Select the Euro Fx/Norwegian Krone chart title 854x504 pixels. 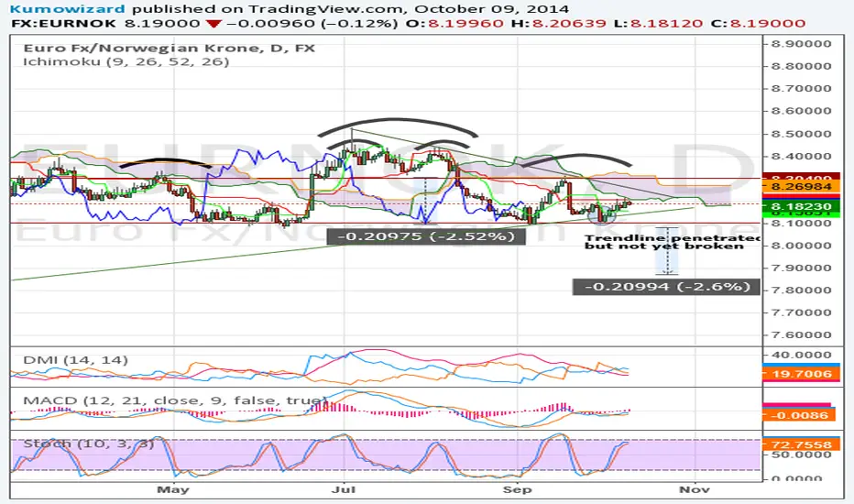[x=170, y=48]
